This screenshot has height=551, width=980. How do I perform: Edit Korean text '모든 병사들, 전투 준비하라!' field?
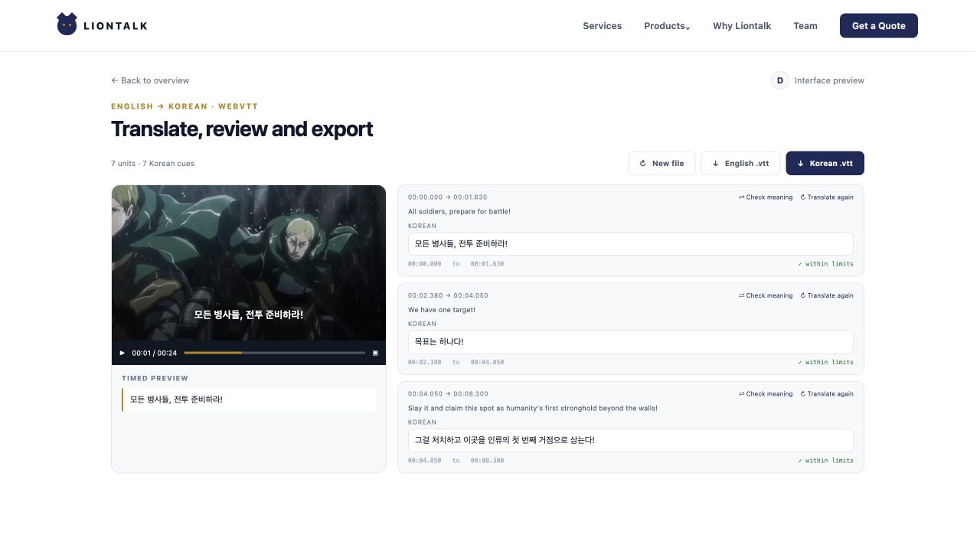click(x=630, y=243)
